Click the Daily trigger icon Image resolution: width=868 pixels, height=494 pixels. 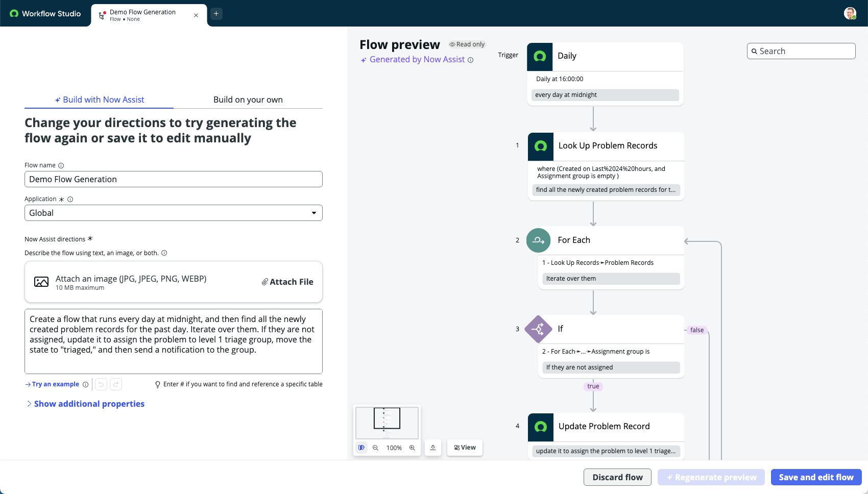click(540, 57)
